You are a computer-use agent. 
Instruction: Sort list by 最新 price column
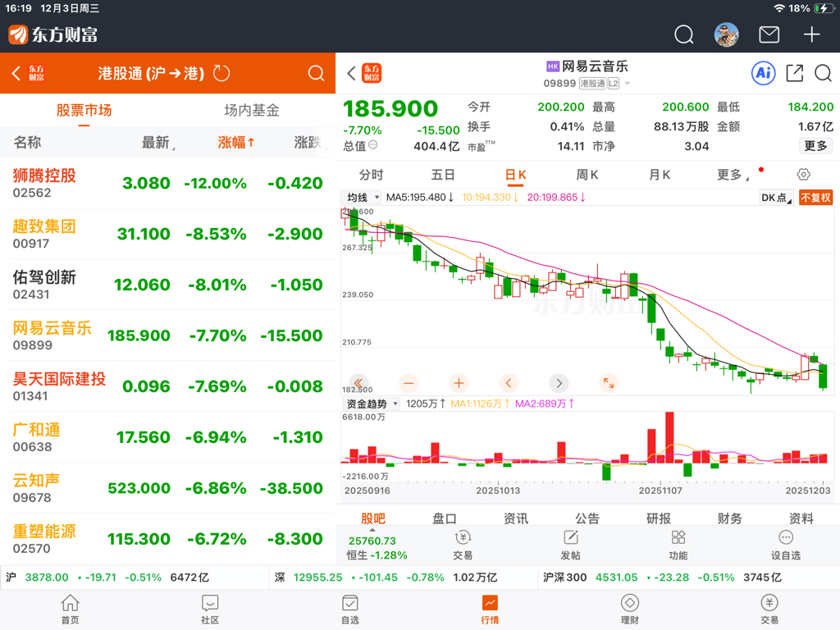pos(158,143)
